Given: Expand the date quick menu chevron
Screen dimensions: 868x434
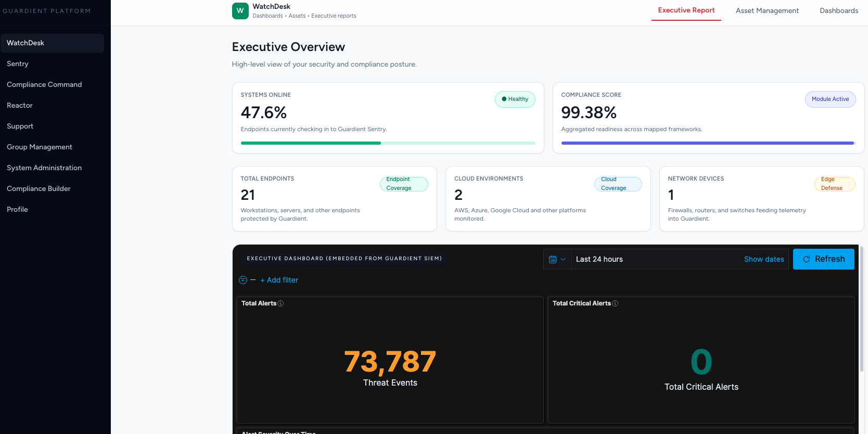Looking at the screenshot, I should [x=563, y=259].
